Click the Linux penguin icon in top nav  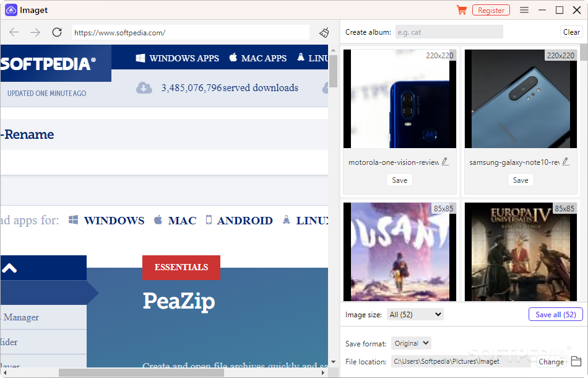click(x=301, y=57)
